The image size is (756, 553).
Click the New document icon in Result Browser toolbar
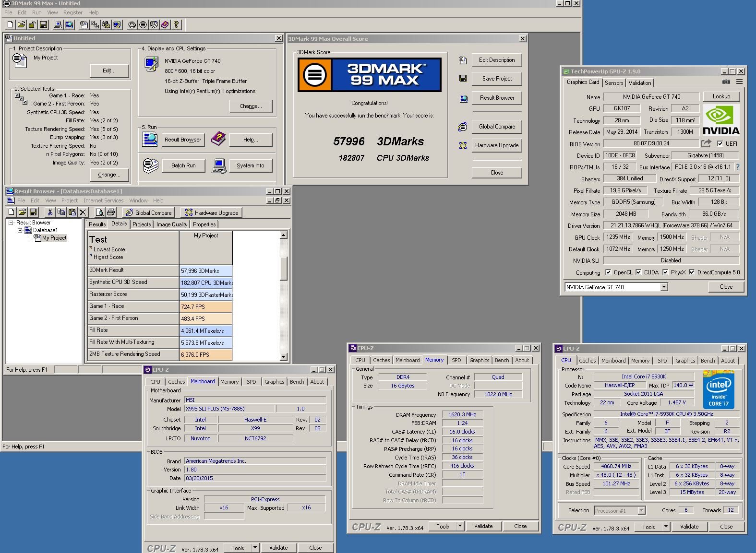tap(12, 212)
